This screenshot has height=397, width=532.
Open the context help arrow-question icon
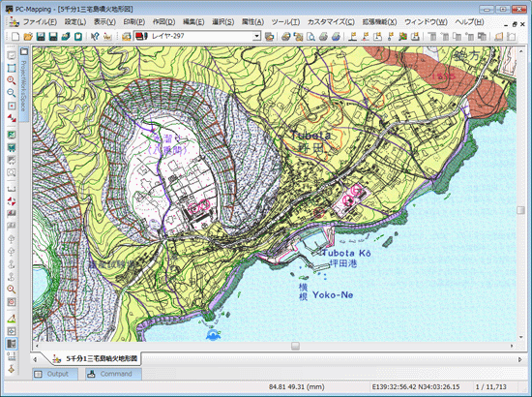click(95, 37)
